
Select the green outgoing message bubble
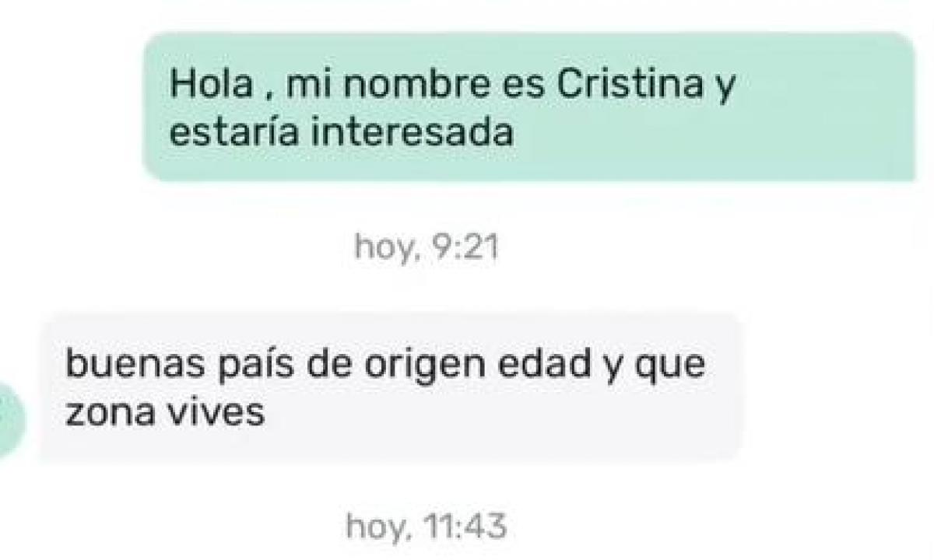pyautogui.click(x=529, y=107)
